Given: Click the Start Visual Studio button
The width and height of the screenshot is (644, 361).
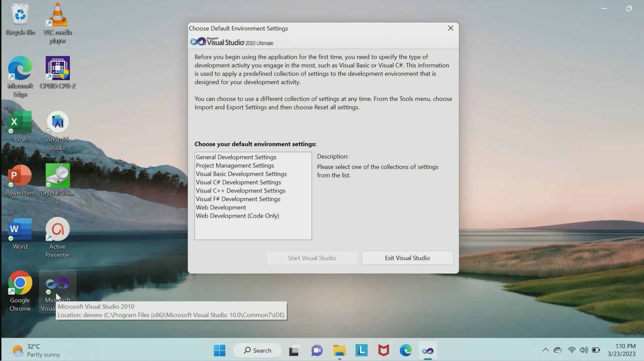Looking at the screenshot, I should pos(312,258).
